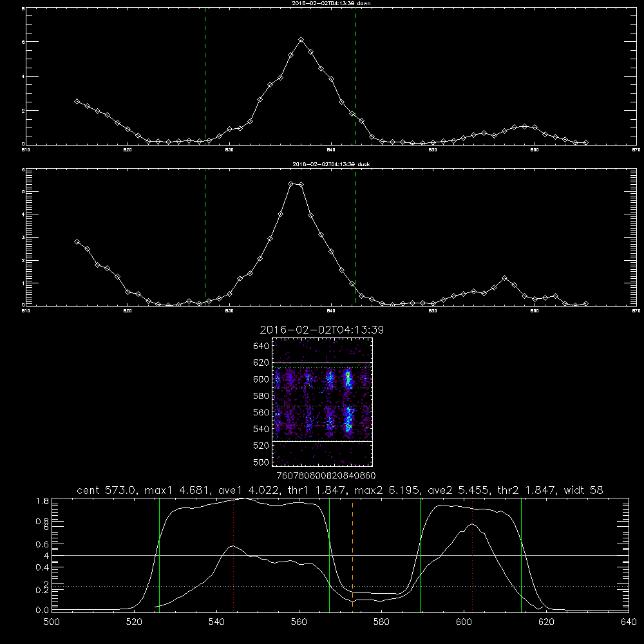Click the 580 label on bottom plot x-axis
This screenshot has width=644, height=644.
(381, 622)
